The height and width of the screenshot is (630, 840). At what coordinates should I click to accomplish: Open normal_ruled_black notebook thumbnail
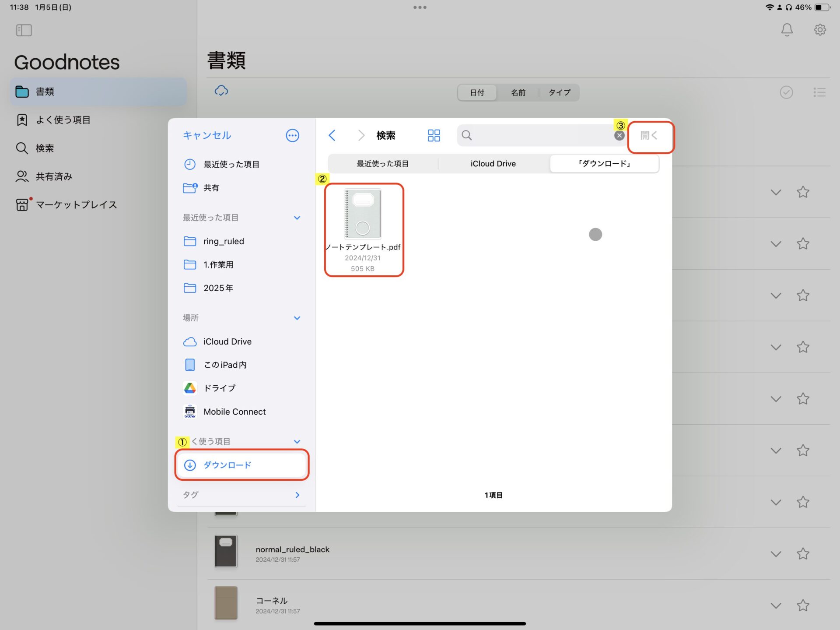226,552
